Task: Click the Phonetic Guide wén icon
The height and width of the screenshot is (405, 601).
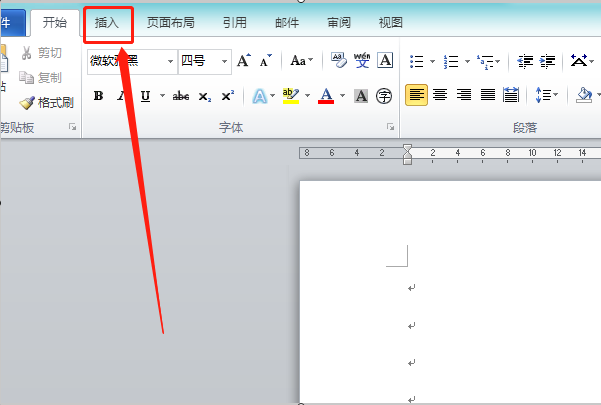Action: pos(362,61)
